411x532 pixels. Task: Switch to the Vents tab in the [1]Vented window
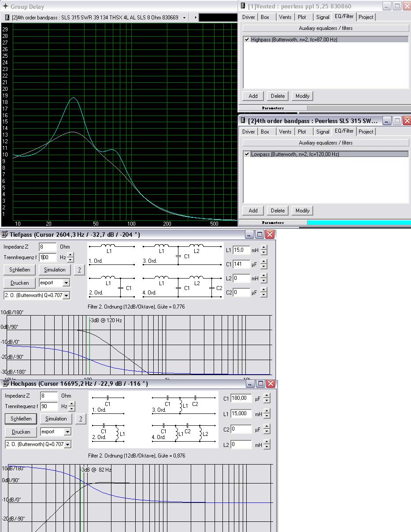pyautogui.click(x=285, y=17)
